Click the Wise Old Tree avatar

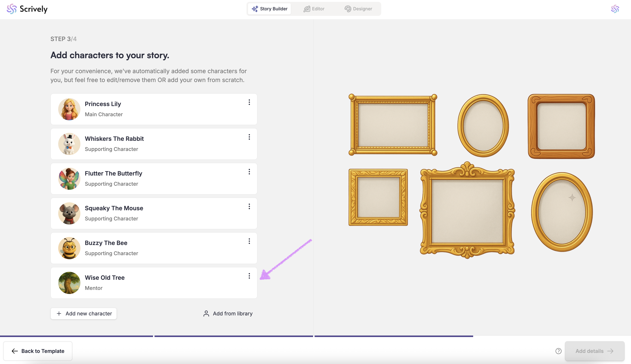pos(69,283)
